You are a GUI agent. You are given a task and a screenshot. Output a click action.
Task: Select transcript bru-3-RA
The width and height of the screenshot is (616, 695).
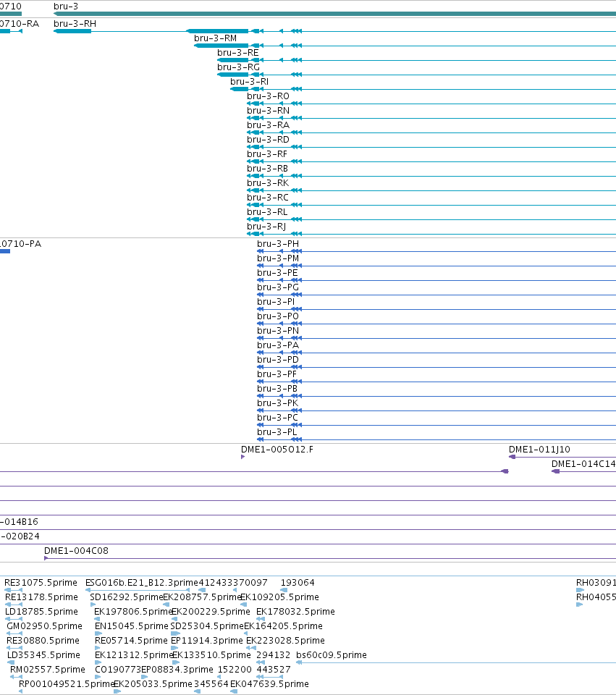click(268, 125)
